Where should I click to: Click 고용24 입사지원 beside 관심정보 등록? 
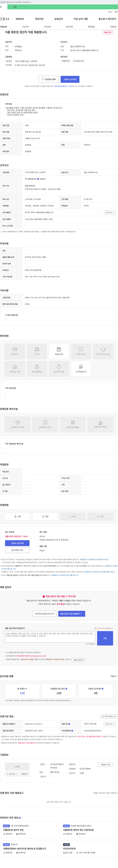[x=70, y=79]
